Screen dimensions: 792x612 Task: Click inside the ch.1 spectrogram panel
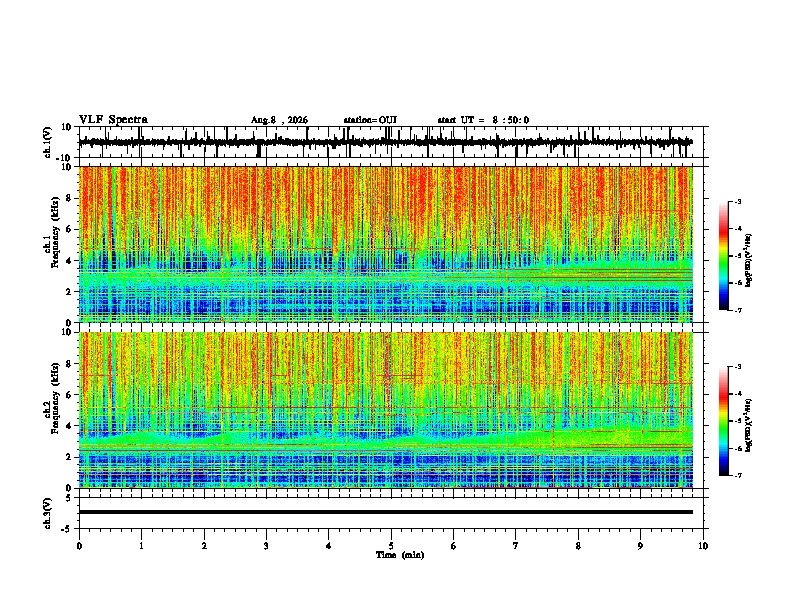coord(385,244)
